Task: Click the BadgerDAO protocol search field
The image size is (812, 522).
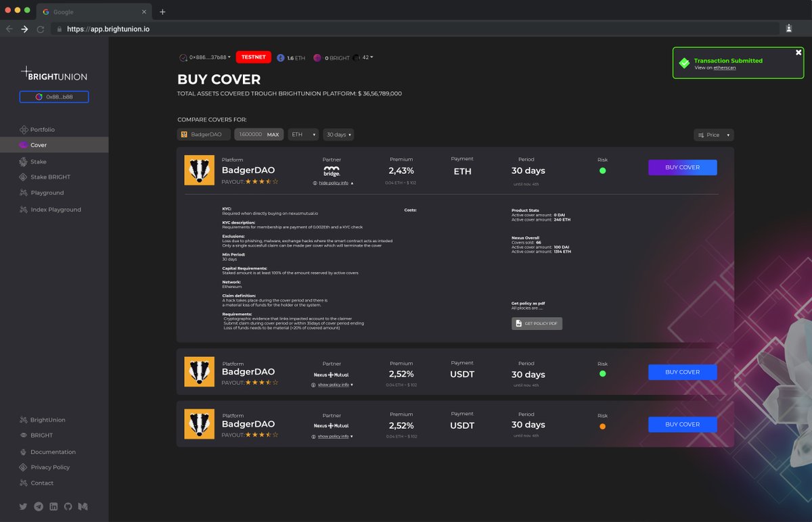Action: coord(204,135)
